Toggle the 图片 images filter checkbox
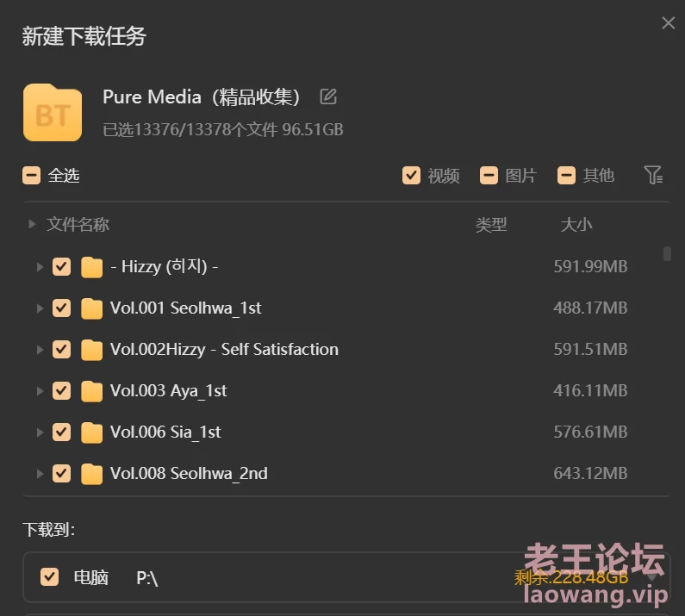 coord(489,176)
